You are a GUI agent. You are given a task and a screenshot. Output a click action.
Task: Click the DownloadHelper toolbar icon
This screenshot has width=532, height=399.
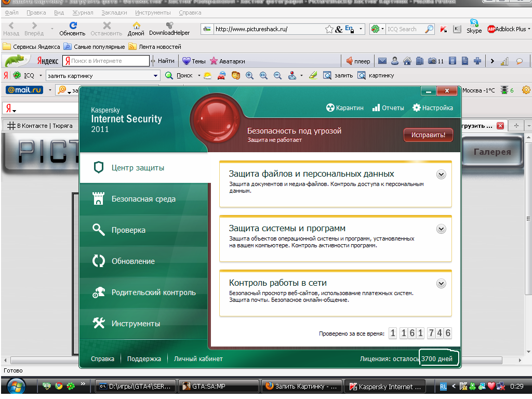click(169, 29)
